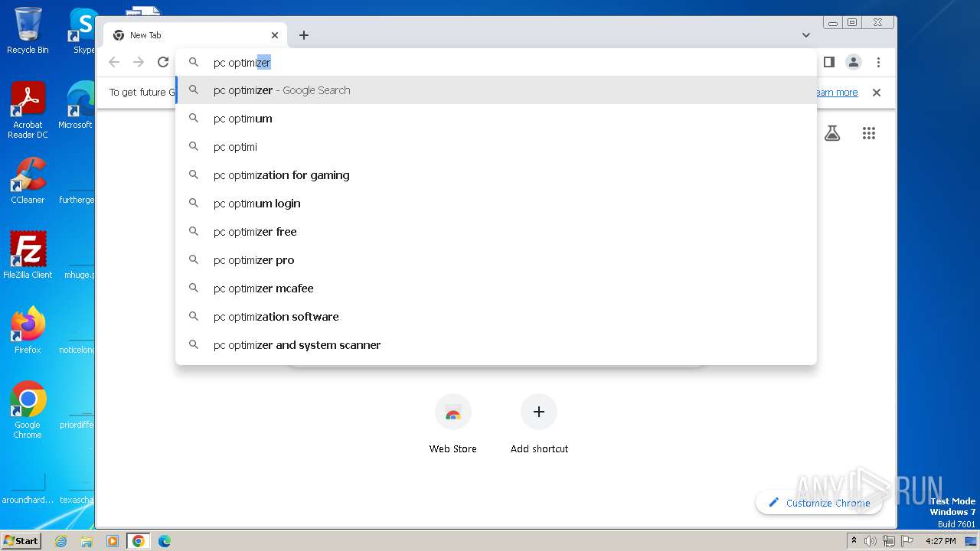
Task: Open network status tray icon
Action: [x=889, y=541]
